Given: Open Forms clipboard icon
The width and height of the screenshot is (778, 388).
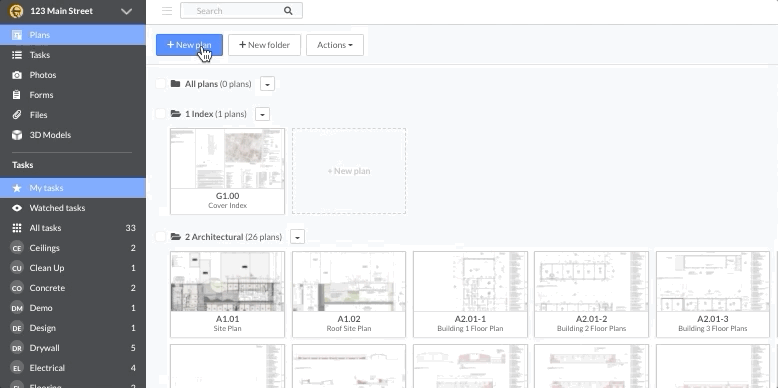Looking at the screenshot, I should point(17,95).
